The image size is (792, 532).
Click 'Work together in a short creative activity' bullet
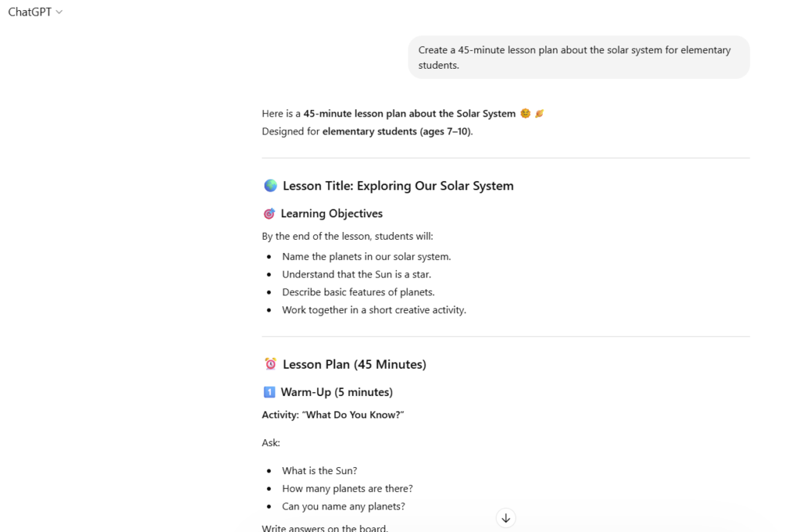[x=374, y=310]
